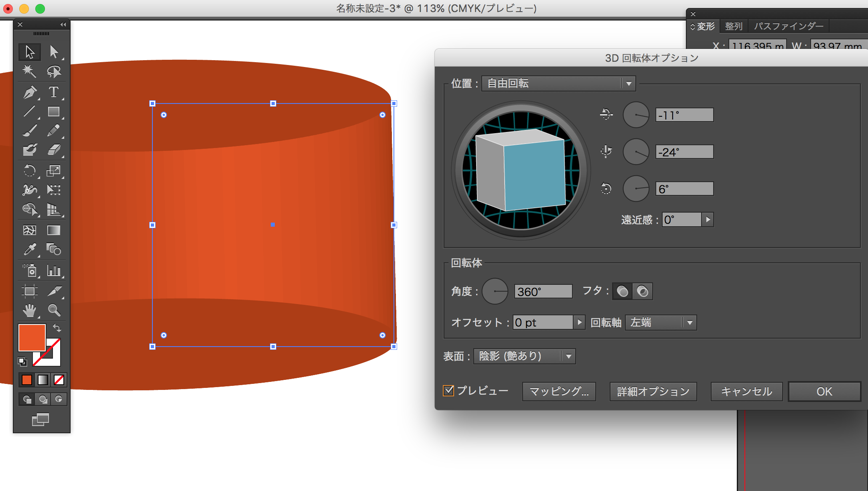Select the Magic Wand tool
This screenshot has width=868, height=491.
30,71
